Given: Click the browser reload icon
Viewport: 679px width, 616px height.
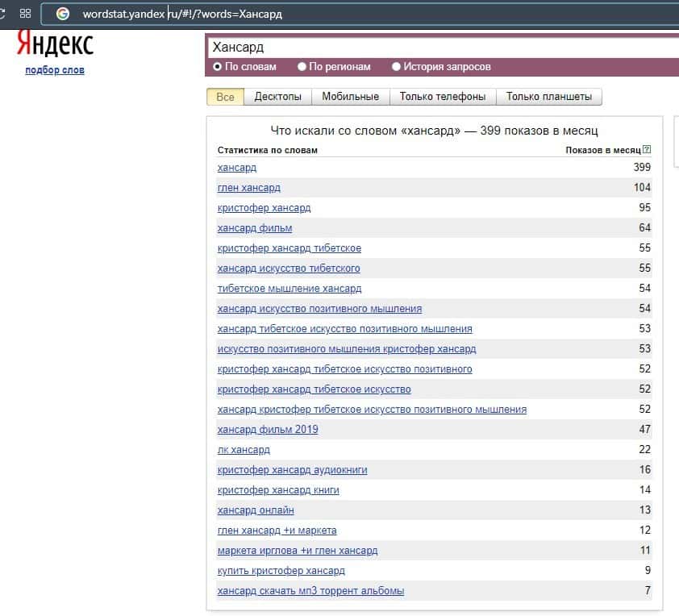Looking at the screenshot, I should 3,14.
